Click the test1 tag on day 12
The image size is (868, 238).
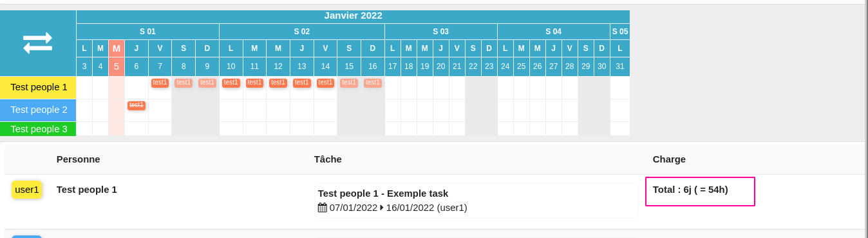tap(278, 83)
